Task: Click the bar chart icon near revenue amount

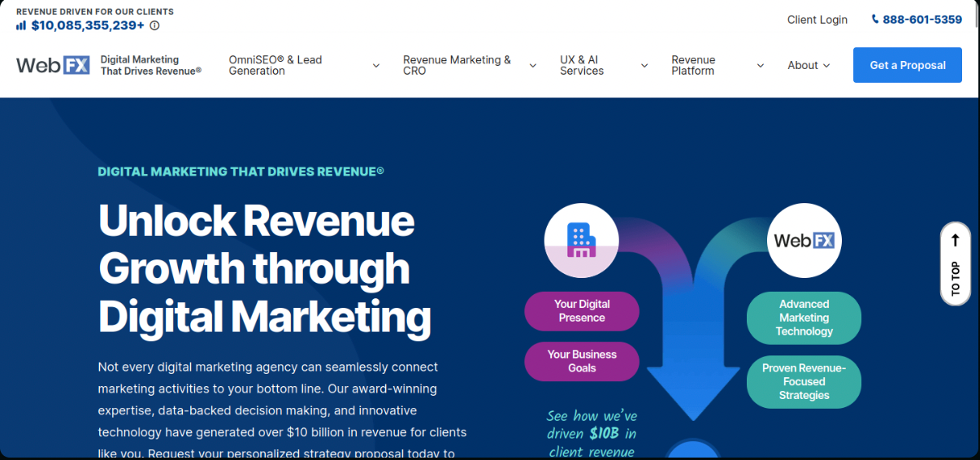Action: (x=21, y=25)
